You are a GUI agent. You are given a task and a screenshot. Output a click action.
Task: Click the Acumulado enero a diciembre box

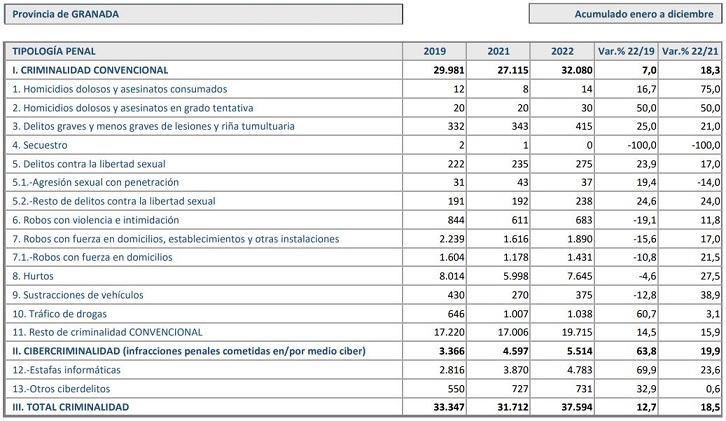pos(624,14)
